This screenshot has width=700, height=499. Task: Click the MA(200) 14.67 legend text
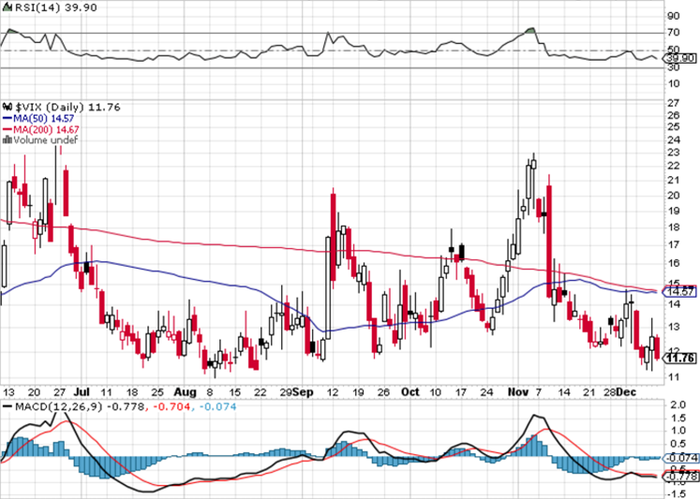click(46, 129)
